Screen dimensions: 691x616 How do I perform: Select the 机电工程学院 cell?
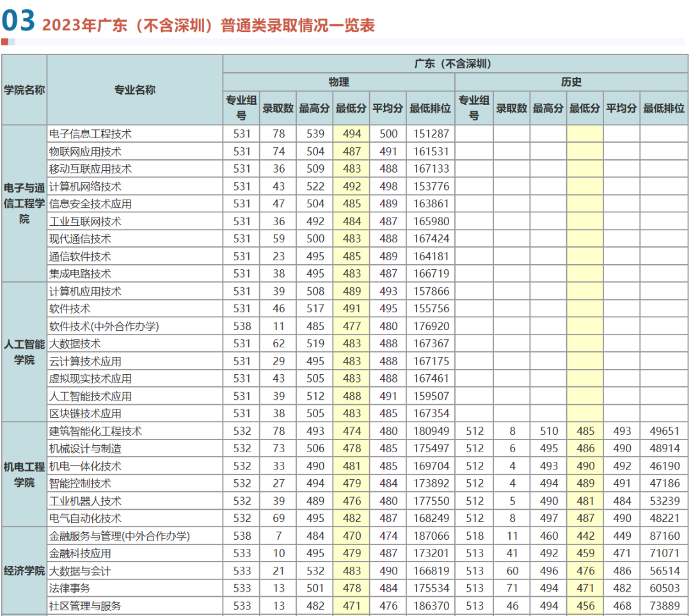pos(24,475)
